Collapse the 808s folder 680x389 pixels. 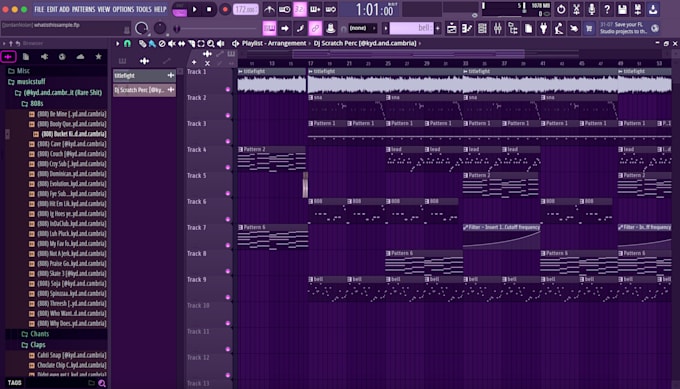point(33,104)
